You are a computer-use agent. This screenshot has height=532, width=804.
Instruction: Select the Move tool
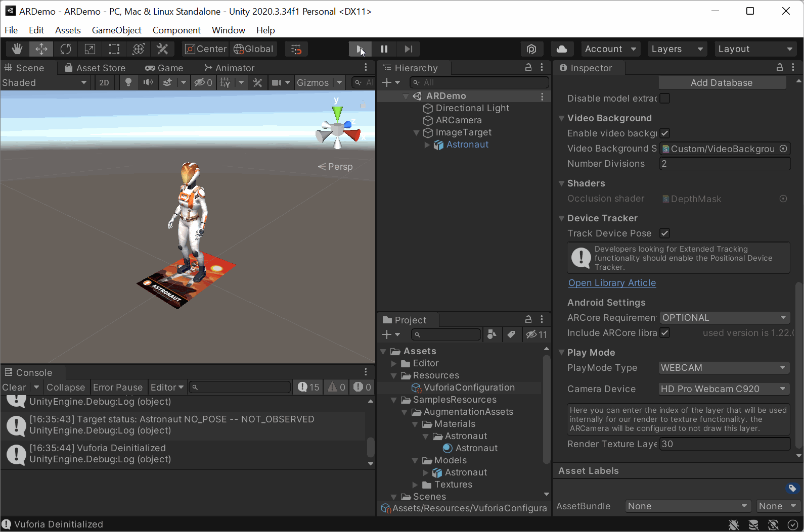click(x=41, y=49)
